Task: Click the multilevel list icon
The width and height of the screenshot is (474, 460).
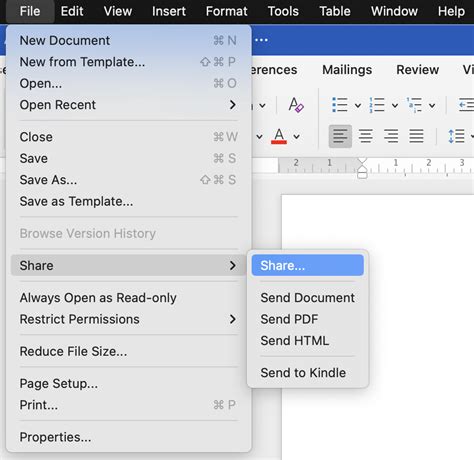Action: [414, 105]
